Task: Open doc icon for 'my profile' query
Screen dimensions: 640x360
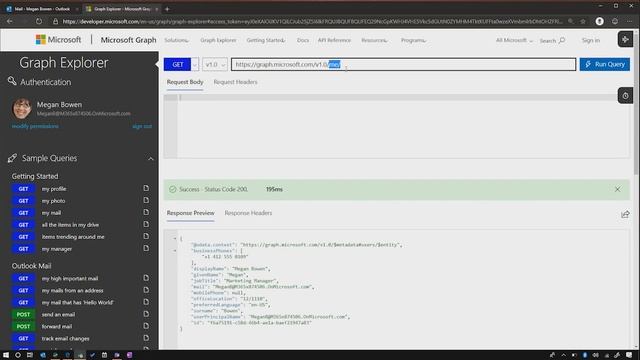Action: 146,188
